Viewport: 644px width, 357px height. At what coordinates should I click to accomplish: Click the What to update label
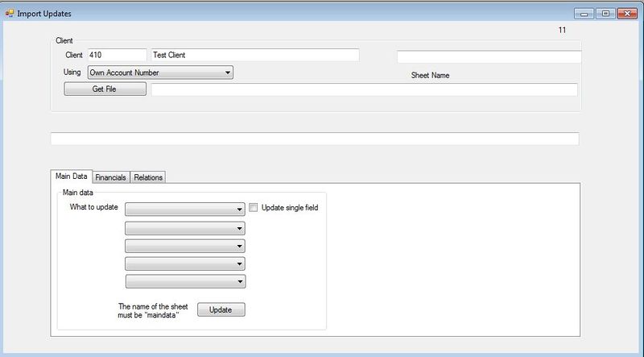click(x=93, y=207)
